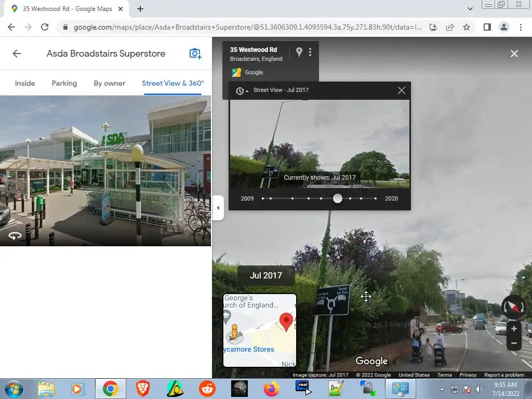Image resolution: width=532 pixels, height=399 pixels.
Task: Click the Street View compass
Action: coord(514,307)
